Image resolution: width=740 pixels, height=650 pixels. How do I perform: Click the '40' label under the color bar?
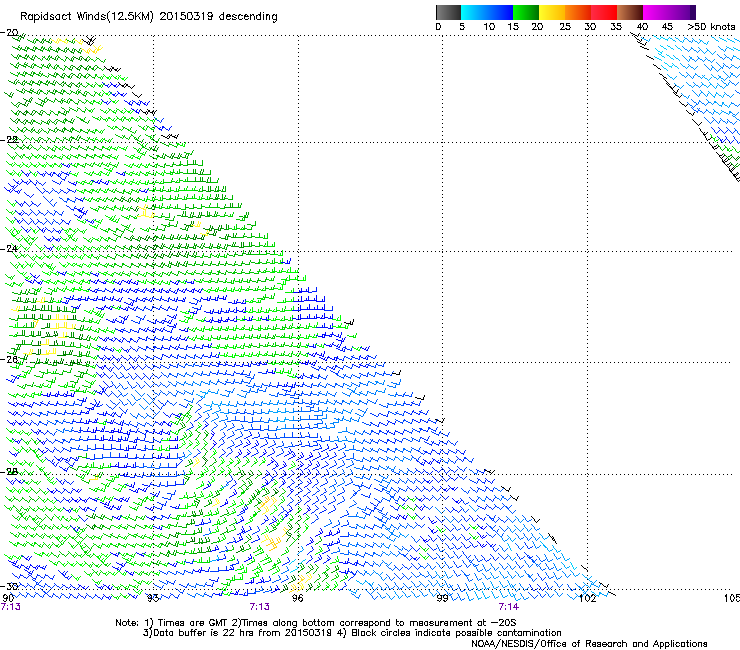point(642,26)
